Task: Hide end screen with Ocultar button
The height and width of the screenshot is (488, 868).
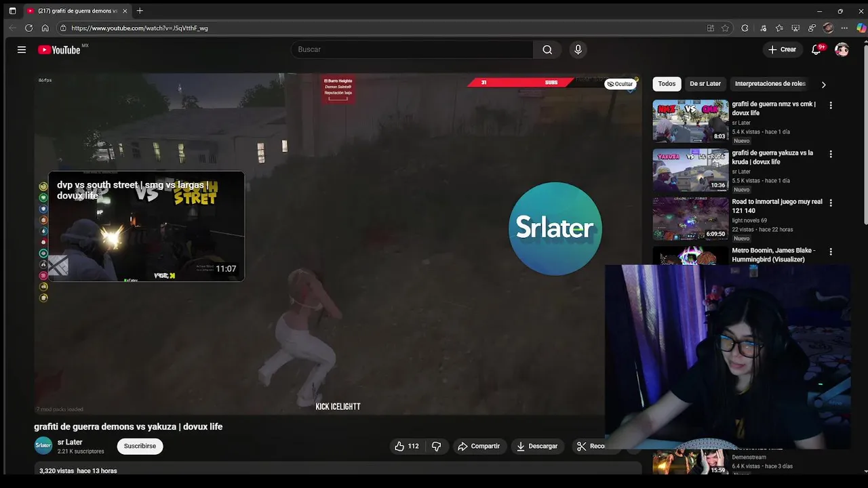Action: click(x=620, y=84)
